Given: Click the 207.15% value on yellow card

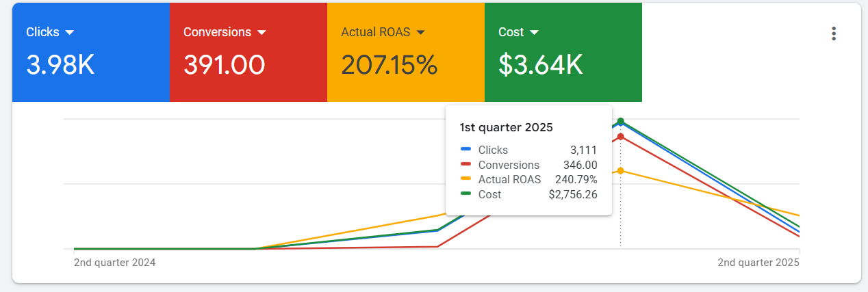Looking at the screenshot, I should click(x=389, y=65).
